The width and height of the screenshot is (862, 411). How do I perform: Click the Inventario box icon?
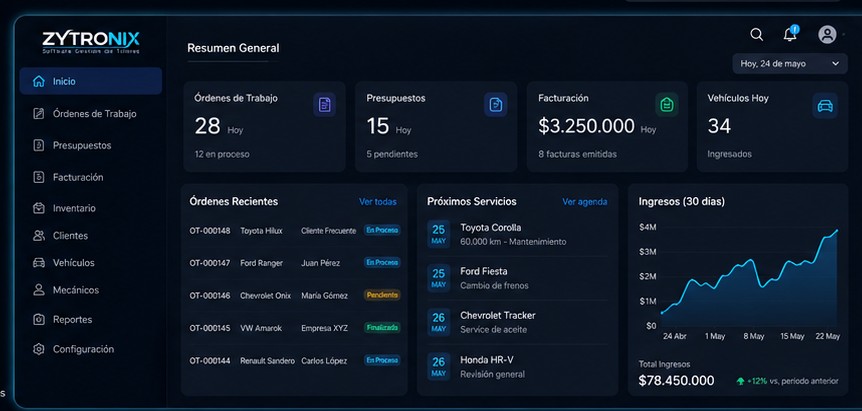(x=38, y=208)
